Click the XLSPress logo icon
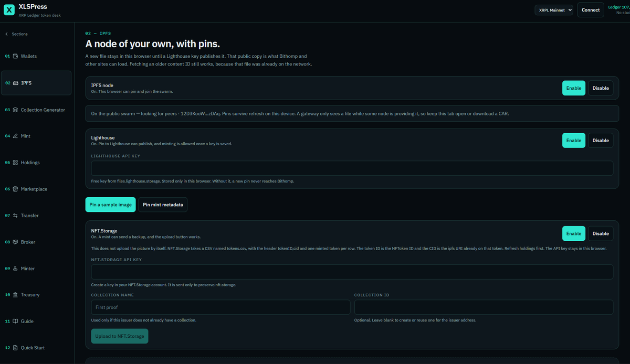 [9, 10]
